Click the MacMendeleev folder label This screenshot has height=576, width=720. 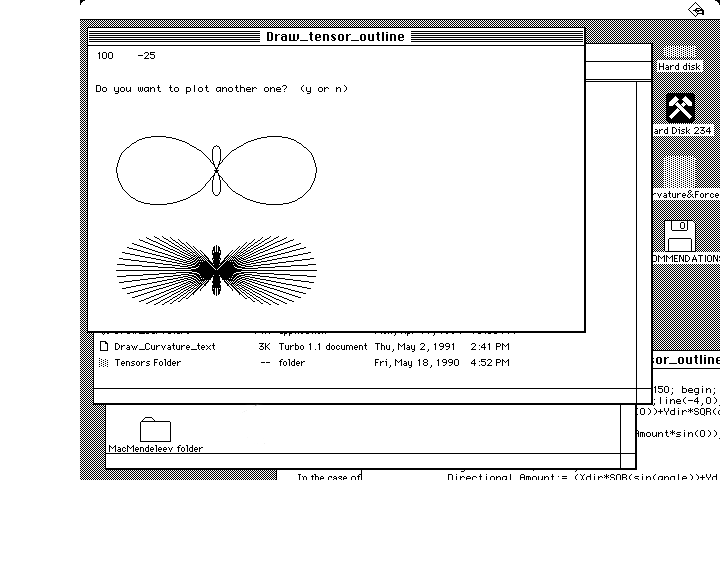tap(156, 449)
